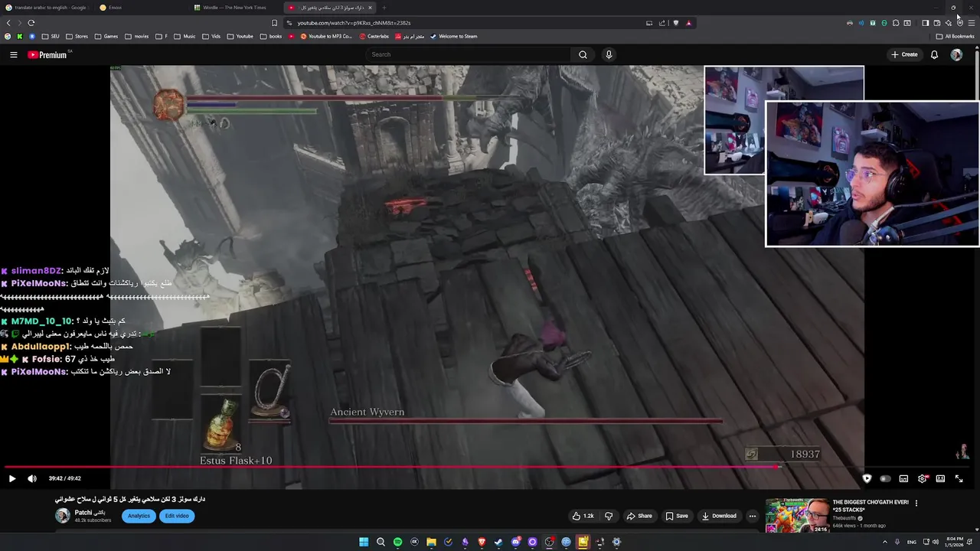Switch to the translate arabic to english tab
The width and height of the screenshot is (980, 551).
(x=46, y=8)
